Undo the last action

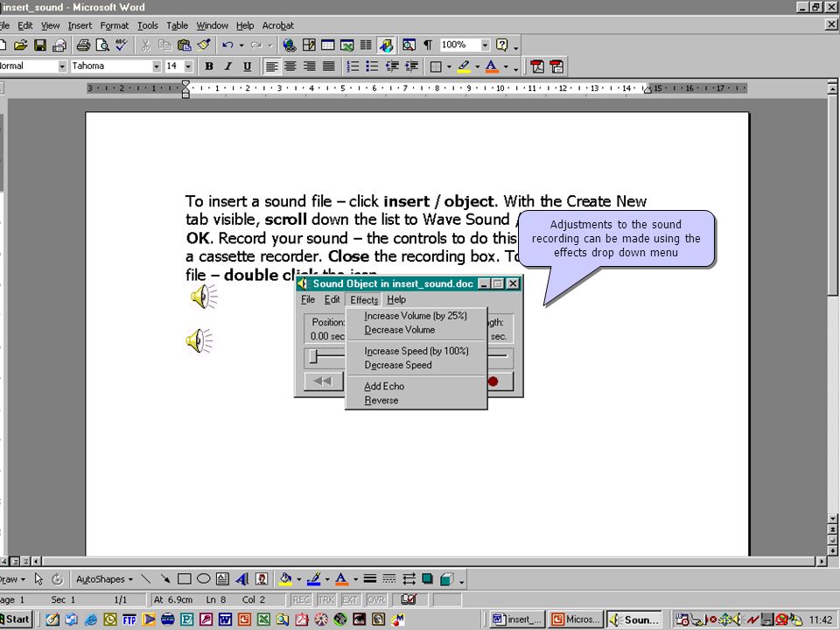coord(227,45)
